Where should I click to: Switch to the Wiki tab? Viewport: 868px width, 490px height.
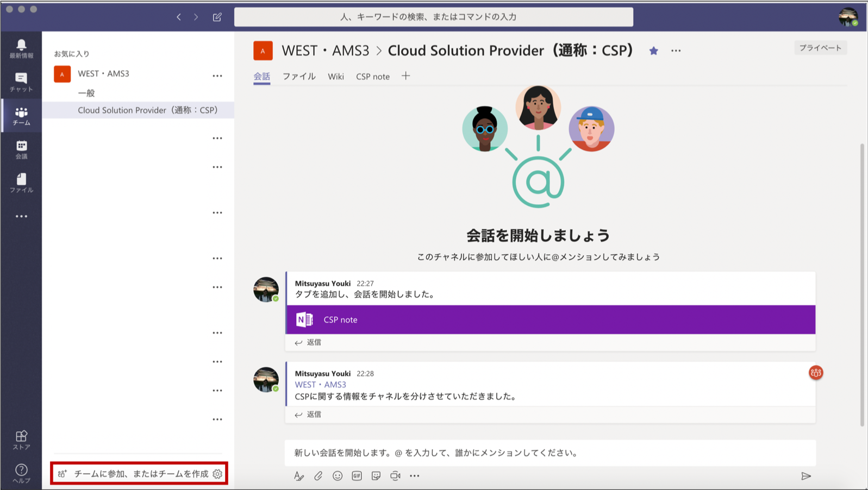336,77
